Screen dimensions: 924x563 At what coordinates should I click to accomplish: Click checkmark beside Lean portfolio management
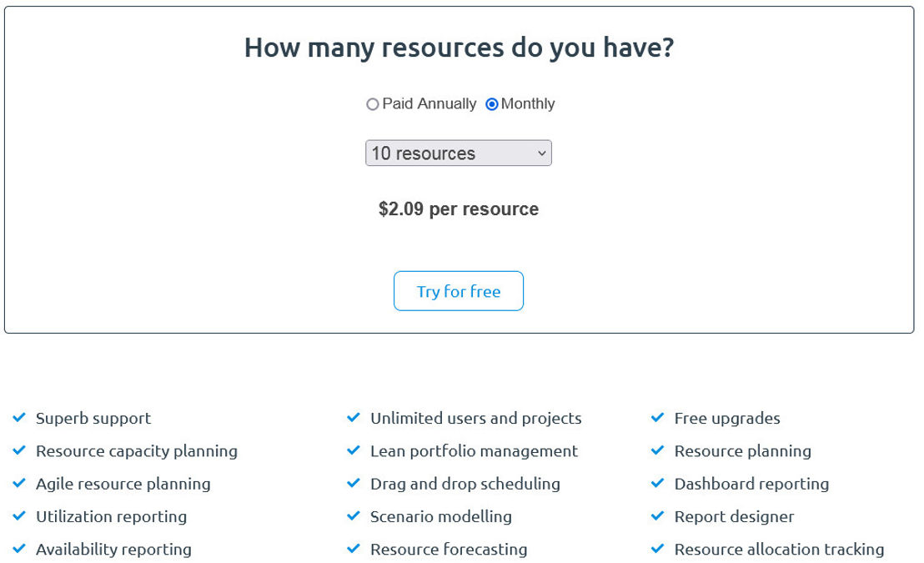click(x=354, y=451)
